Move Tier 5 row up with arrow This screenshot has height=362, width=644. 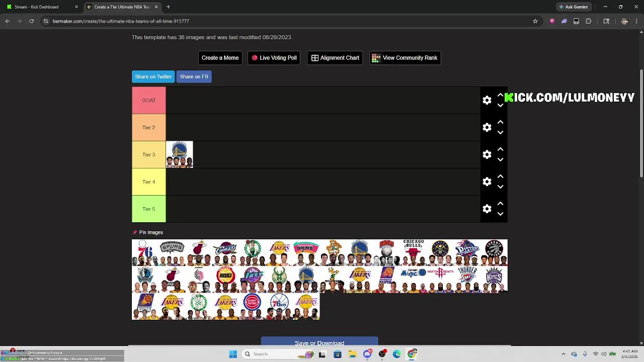click(500, 204)
